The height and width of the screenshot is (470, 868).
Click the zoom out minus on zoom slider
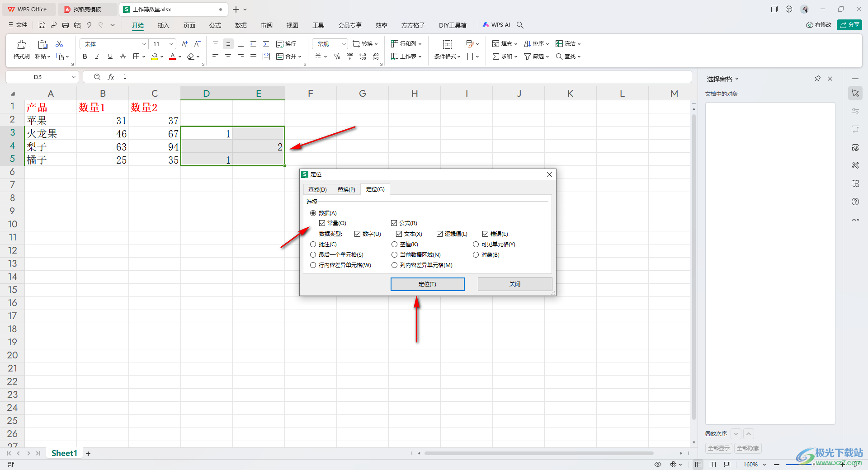[777, 464]
